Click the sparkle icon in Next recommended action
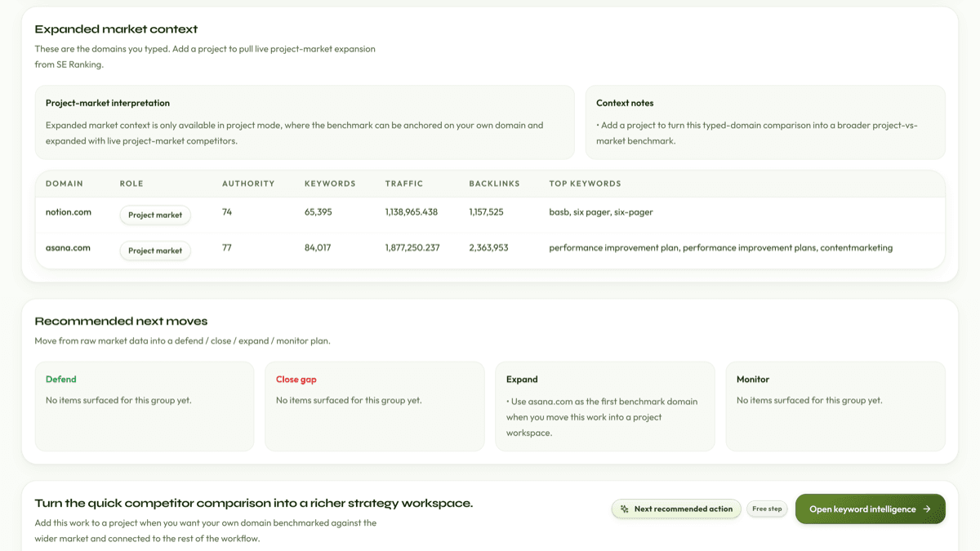 [625, 509]
